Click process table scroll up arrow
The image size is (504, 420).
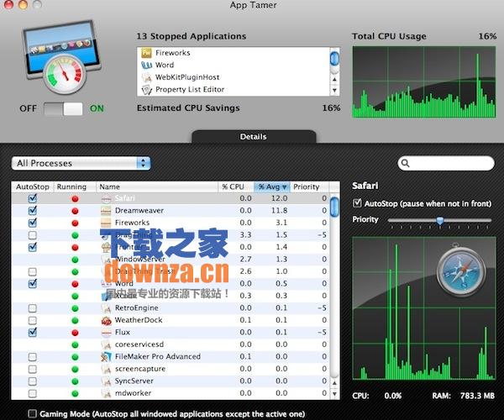[334, 382]
